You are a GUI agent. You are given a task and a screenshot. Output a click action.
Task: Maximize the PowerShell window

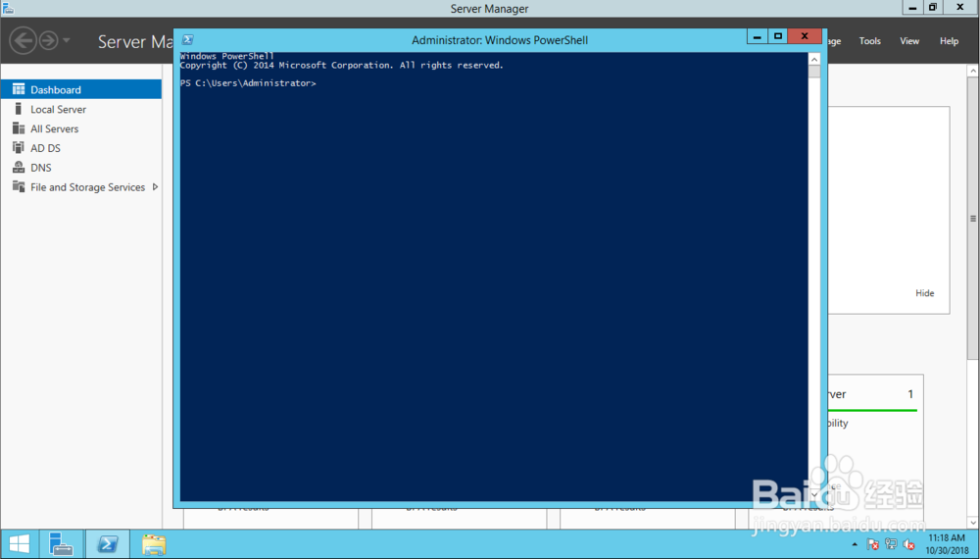point(777,36)
